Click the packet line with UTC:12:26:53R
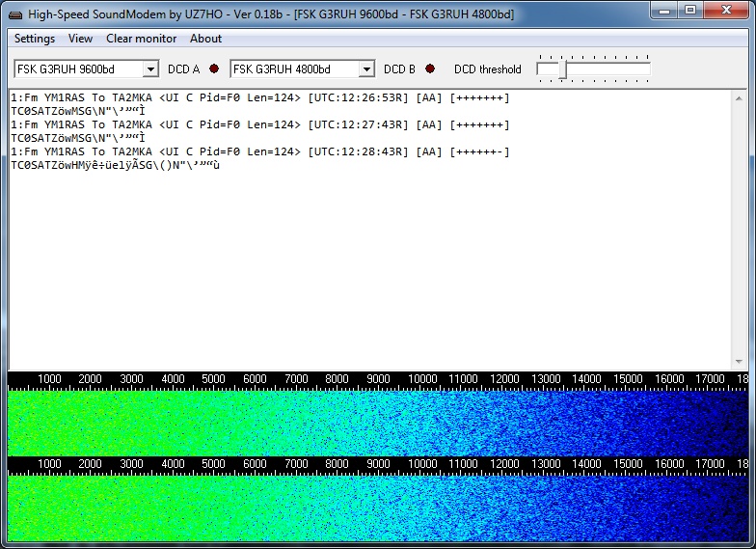756x549 pixels. click(x=260, y=98)
